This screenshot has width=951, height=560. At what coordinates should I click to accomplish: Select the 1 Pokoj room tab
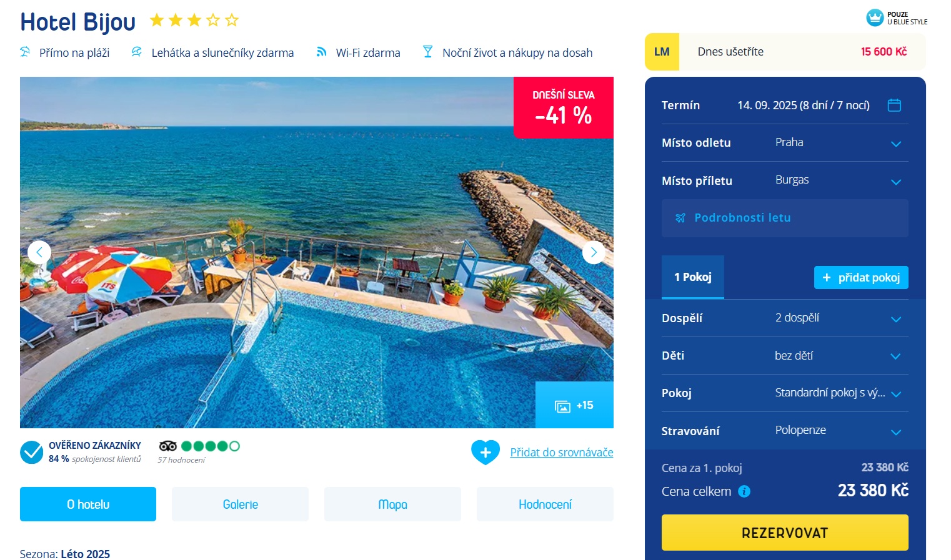(693, 277)
